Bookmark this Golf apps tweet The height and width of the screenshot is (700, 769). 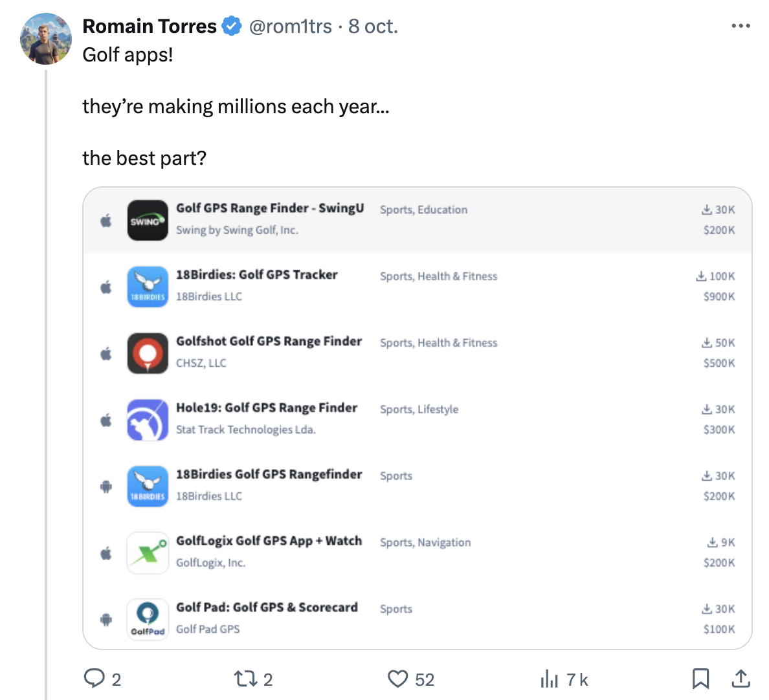pos(700,679)
